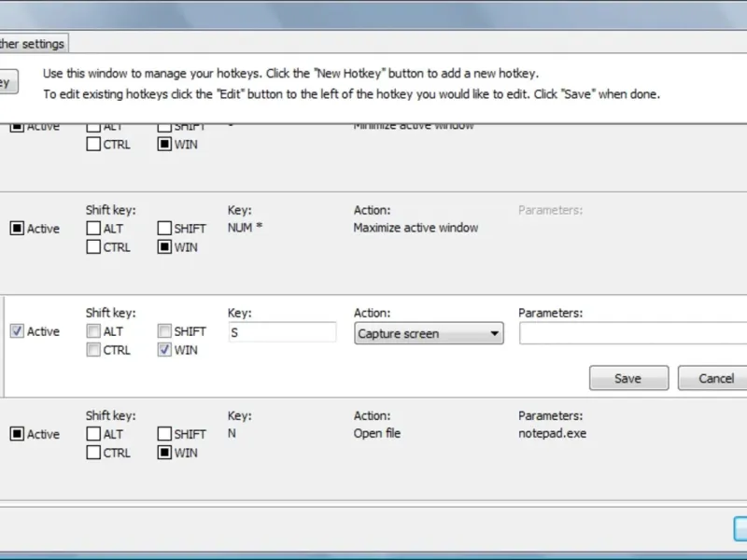
Task: Uncheck WIN modifier in Capture screen row
Action: click(x=164, y=350)
